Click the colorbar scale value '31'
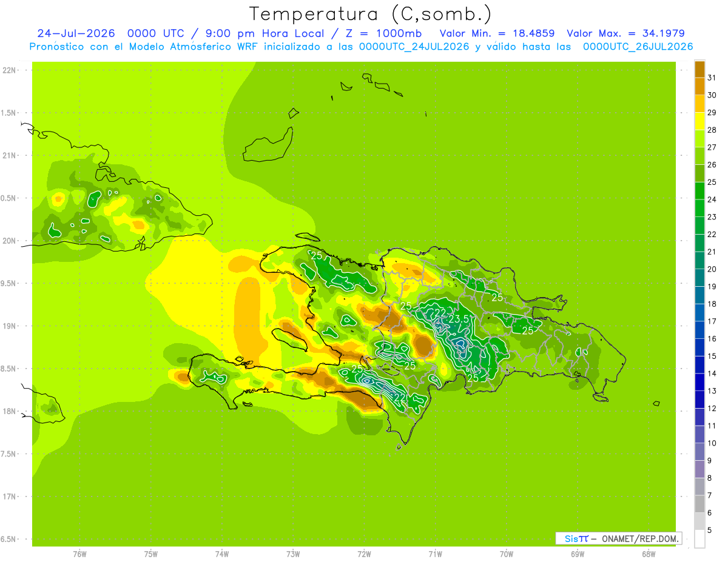The width and height of the screenshot is (728, 562). coord(712,78)
